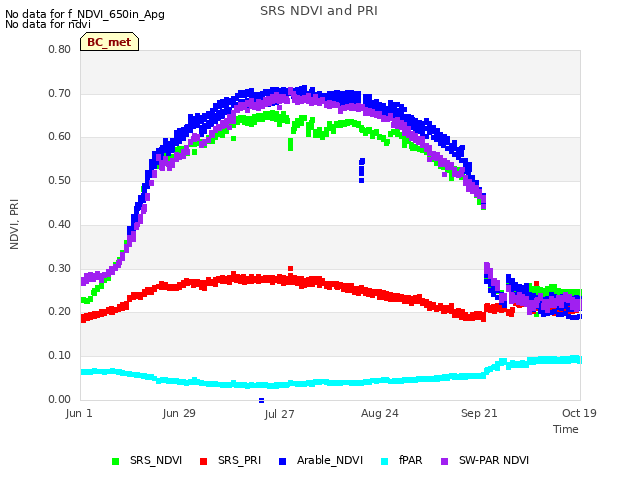The image size is (640, 480).
Task: Click the 0.30 y-axis tick value
Action: [59, 269]
